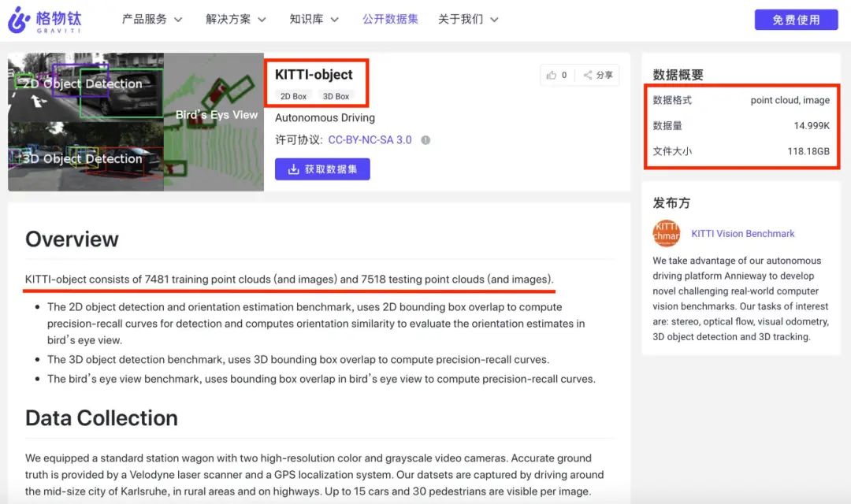Screen dimensions: 851x504
Task: Click the 许可协议 label
Action: [x=299, y=140]
